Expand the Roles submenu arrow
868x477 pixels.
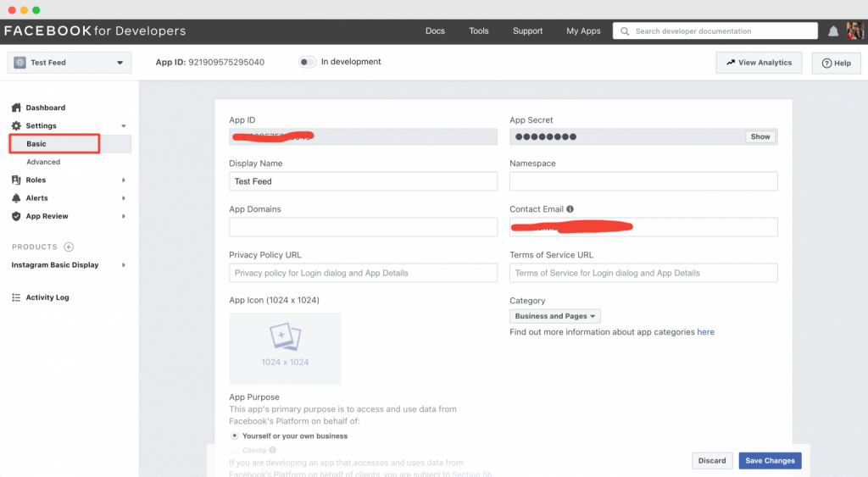tap(124, 180)
